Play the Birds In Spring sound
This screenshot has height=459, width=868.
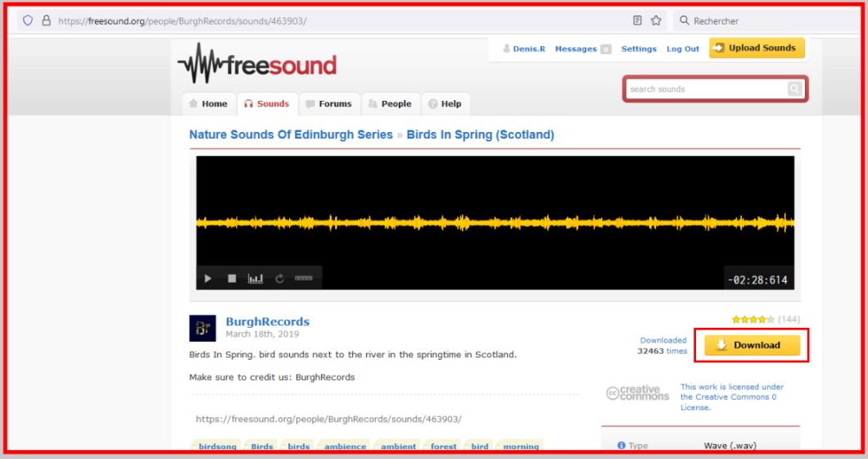coord(208,279)
